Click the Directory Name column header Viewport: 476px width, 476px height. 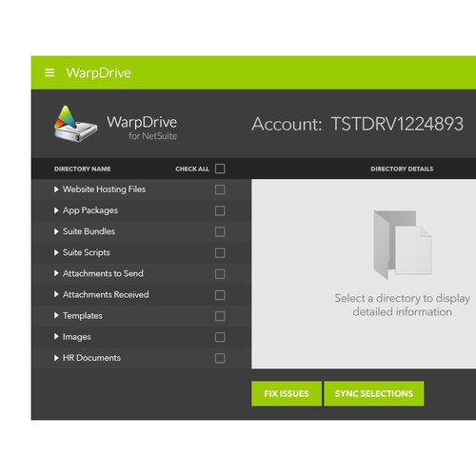(82, 169)
